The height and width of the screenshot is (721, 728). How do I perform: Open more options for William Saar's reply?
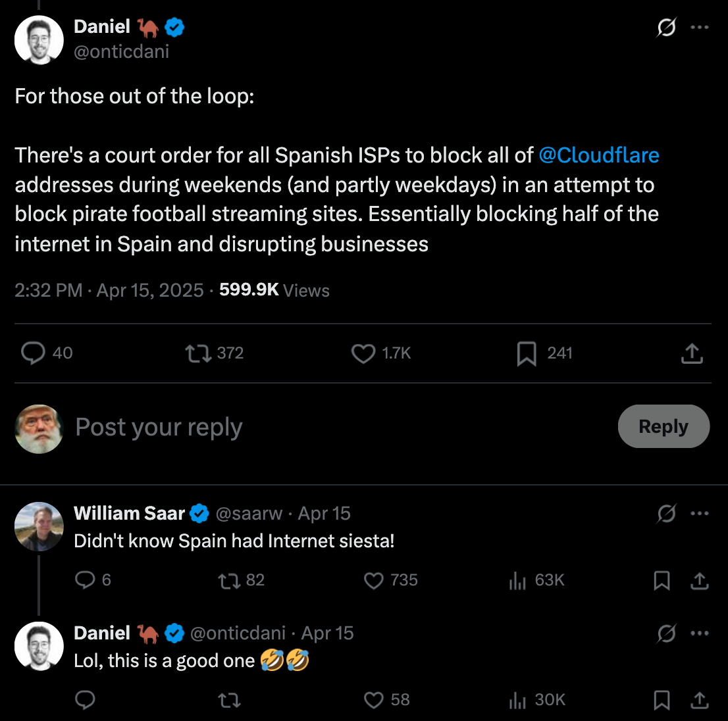click(x=700, y=514)
